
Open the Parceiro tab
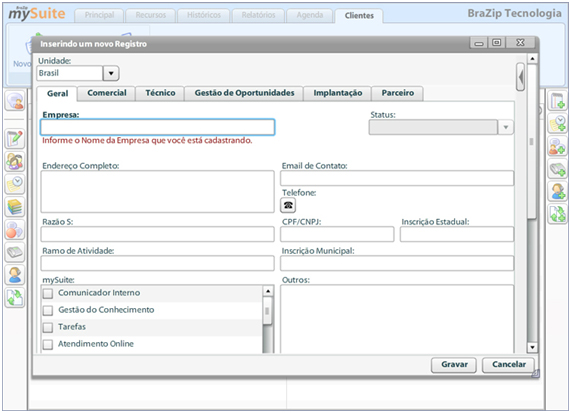click(x=398, y=93)
